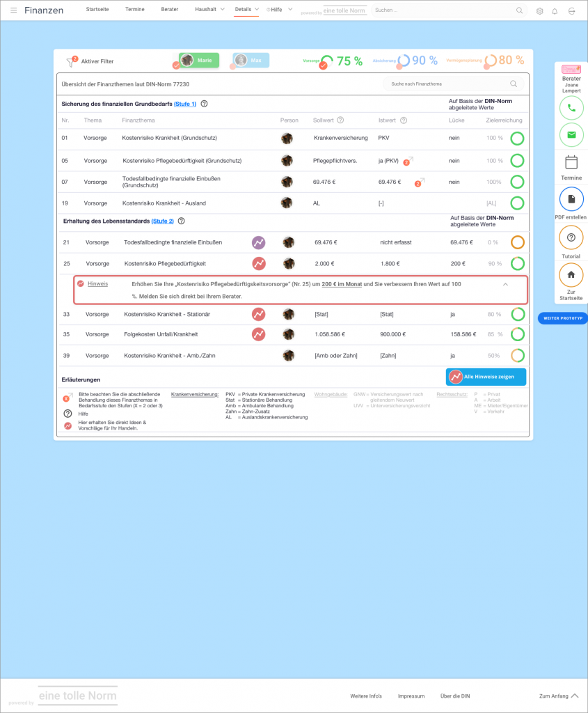Expand the Hilfe dropdown in navigation
588x713 pixels.
click(280, 10)
